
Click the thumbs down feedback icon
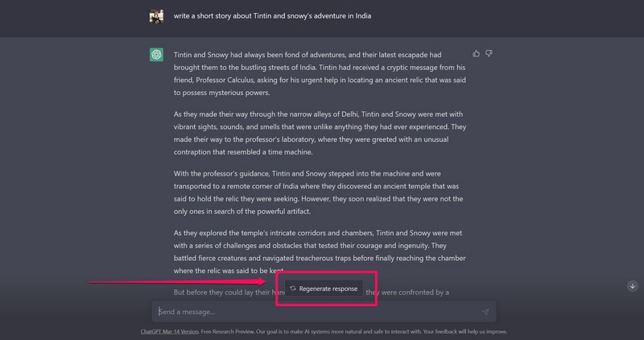tap(489, 54)
